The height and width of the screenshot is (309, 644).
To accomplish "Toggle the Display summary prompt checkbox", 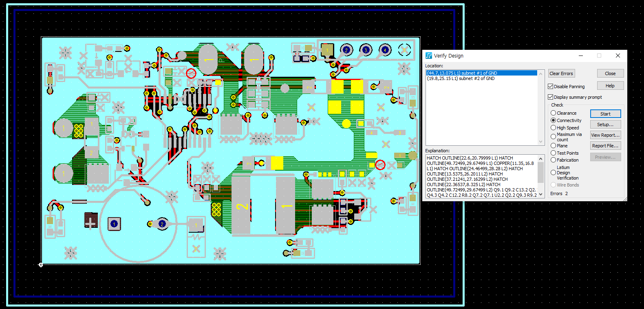I will coord(551,97).
